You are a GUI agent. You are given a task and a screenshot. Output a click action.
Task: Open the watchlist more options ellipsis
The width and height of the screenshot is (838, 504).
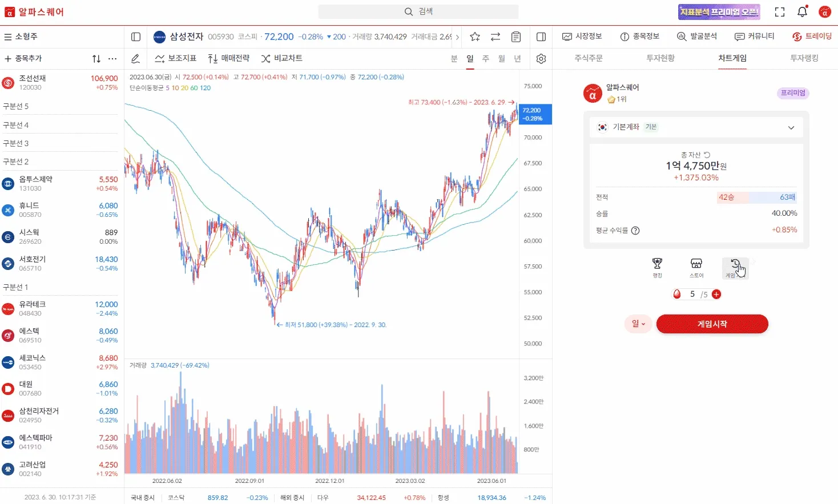tap(112, 58)
